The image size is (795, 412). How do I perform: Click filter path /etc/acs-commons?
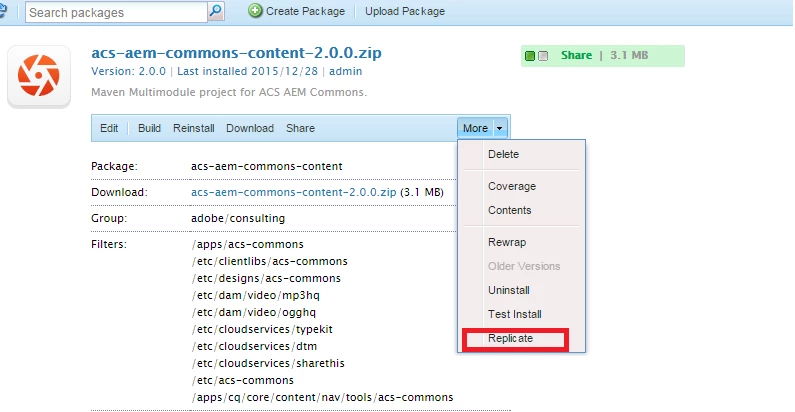coord(242,380)
